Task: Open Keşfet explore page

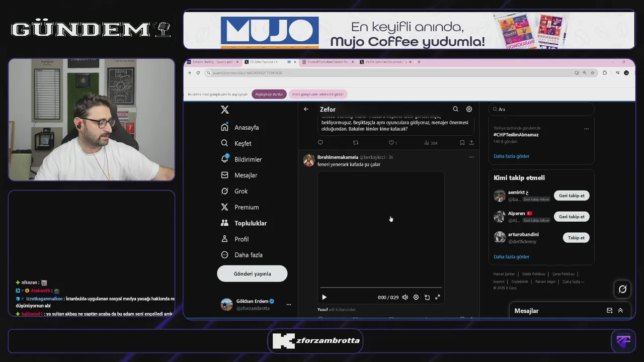Action: click(236, 143)
